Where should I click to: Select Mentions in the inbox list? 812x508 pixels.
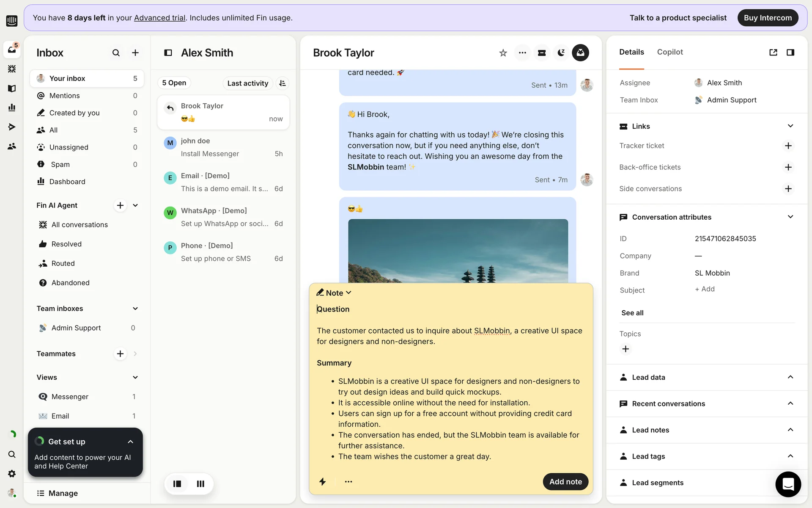64,96
